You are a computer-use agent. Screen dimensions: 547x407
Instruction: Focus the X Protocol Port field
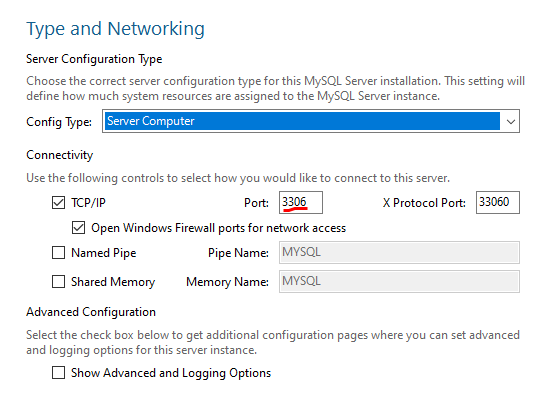click(x=498, y=202)
